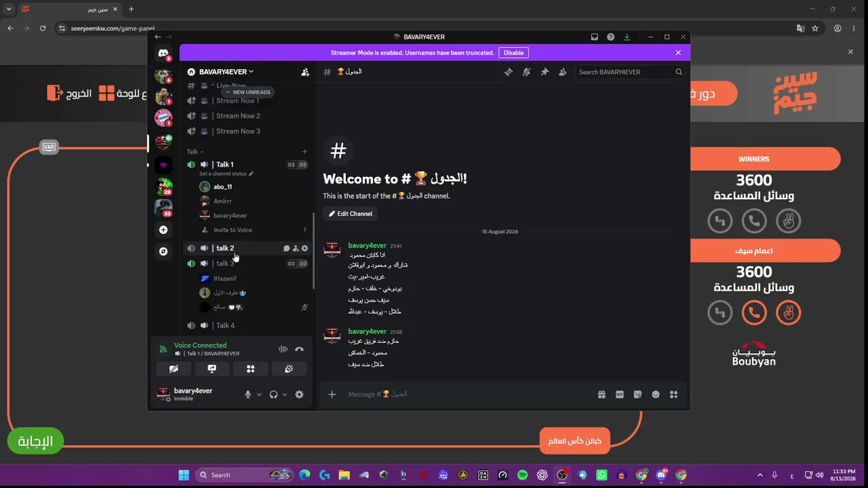Join Talk 4 voice channel

click(247, 325)
